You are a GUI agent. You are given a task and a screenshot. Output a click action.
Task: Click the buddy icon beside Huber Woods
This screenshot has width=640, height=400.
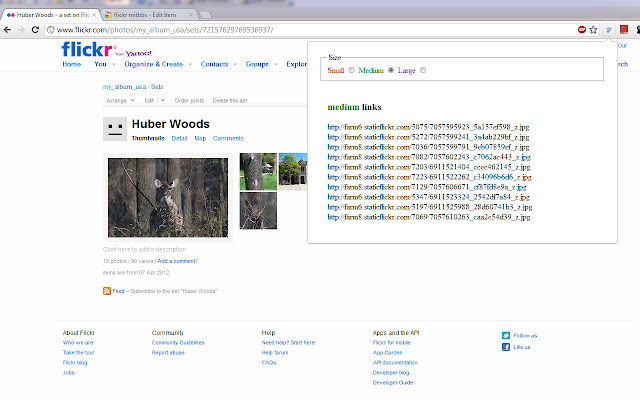click(x=115, y=129)
